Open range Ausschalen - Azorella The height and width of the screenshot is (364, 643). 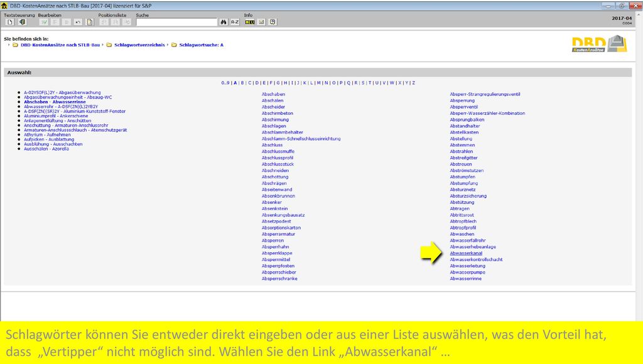tap(46, 149)
